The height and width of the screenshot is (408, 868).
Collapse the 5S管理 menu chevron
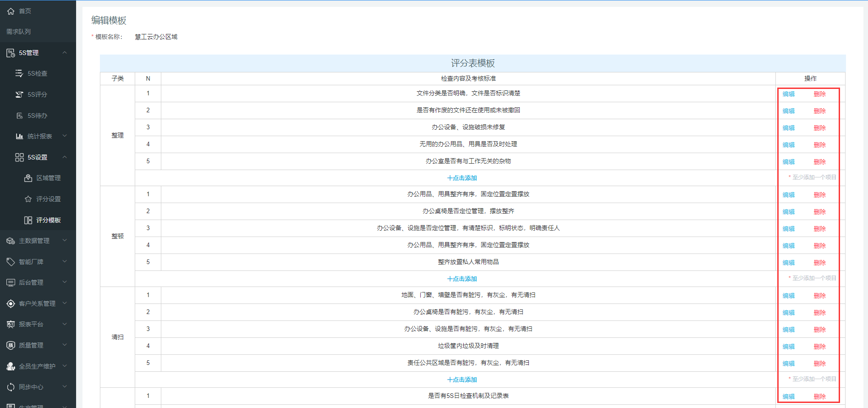pos(65,53)
